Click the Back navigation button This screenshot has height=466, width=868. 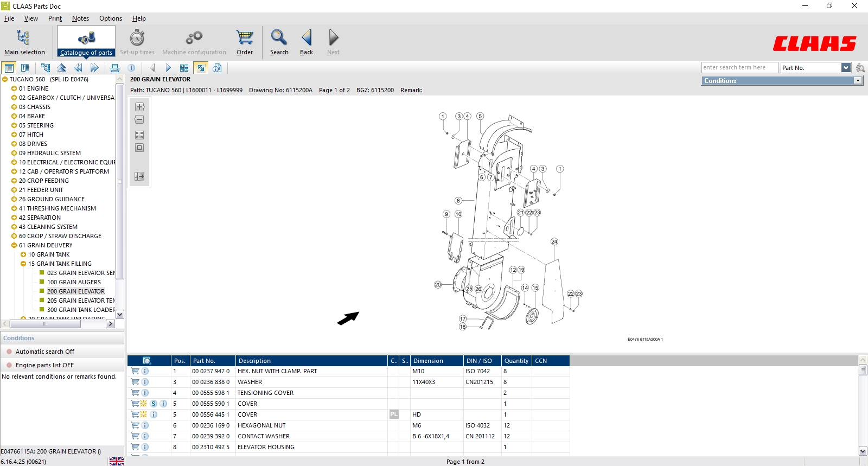307,42
